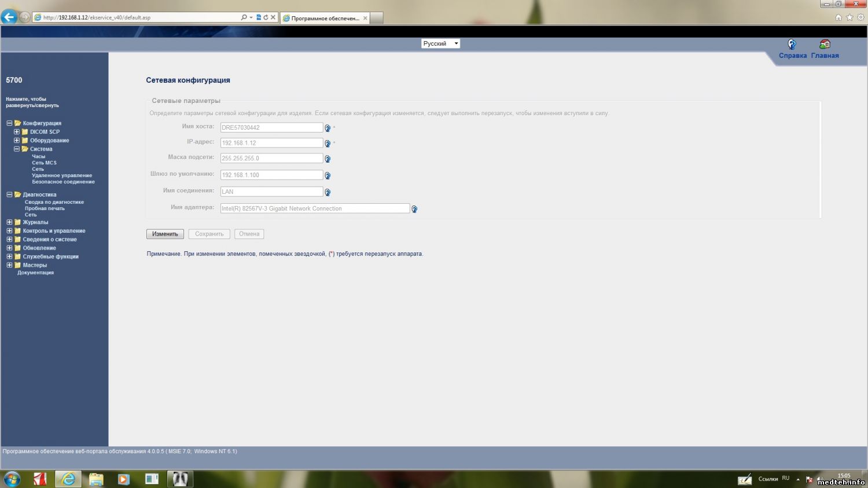Click the browser back arrow button
The height and width of the screenshot is (488, 868).
click(9, 17)
